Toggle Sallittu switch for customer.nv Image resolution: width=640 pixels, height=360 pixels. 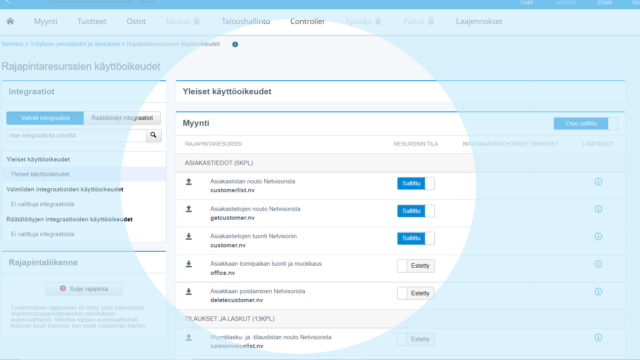[416, 238]
